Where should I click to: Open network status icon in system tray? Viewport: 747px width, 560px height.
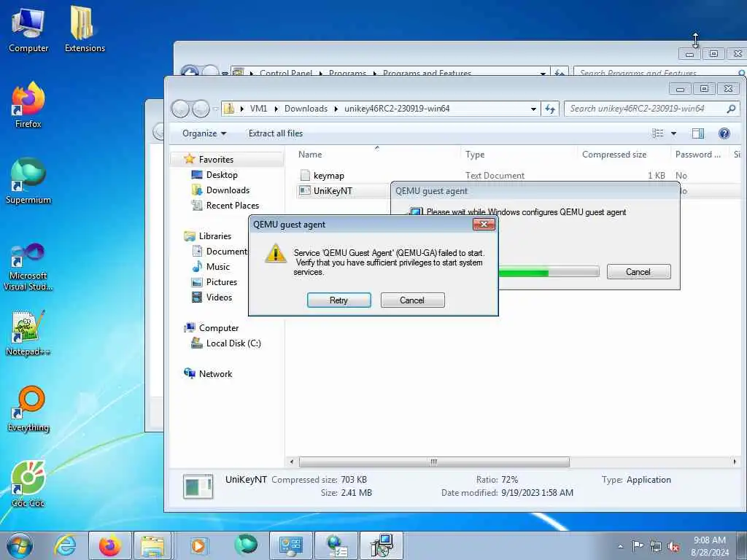656,546
